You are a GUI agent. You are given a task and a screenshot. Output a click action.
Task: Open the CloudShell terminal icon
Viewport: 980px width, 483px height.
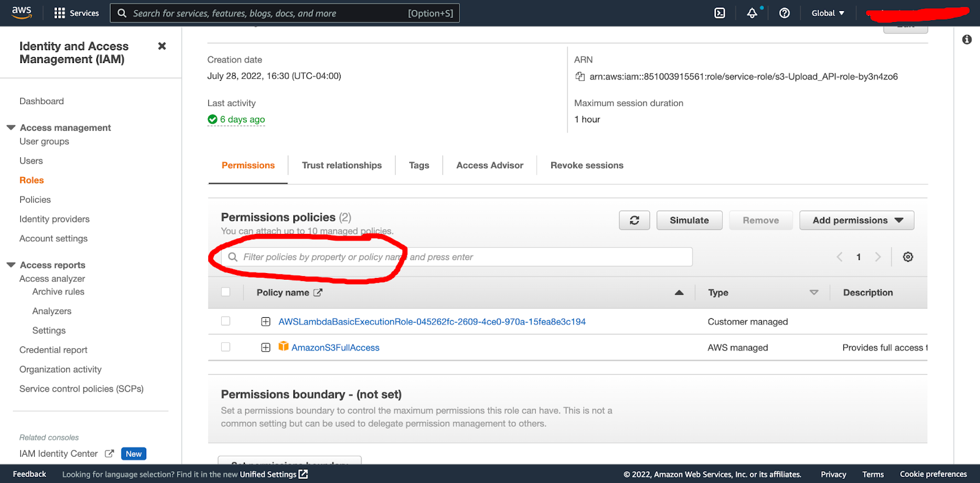pos(720,13)
